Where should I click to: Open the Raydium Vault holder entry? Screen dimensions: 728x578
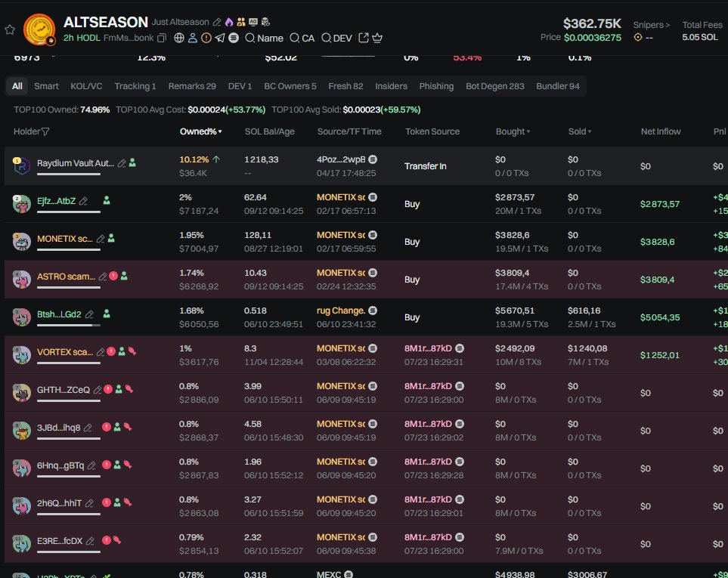coord(75,162)
